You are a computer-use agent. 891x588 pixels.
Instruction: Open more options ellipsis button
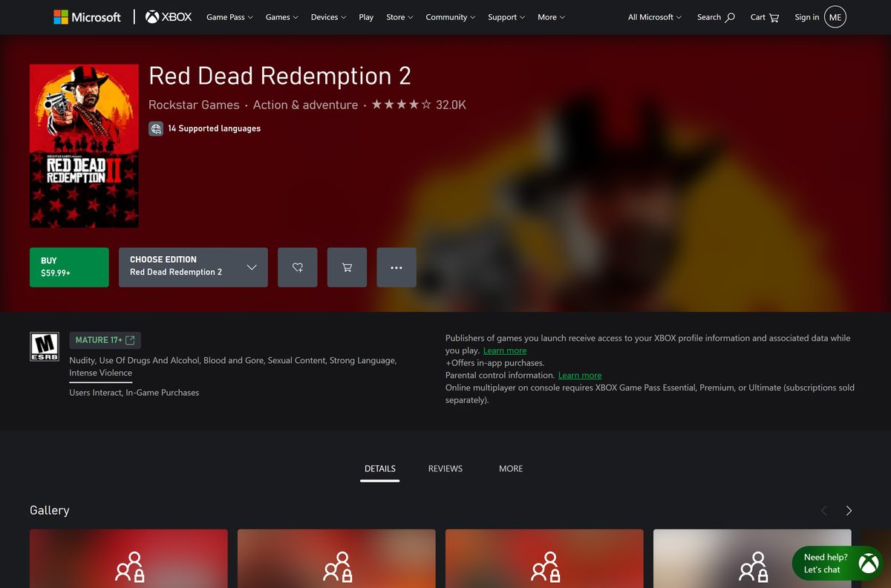(x=396, y=267)
